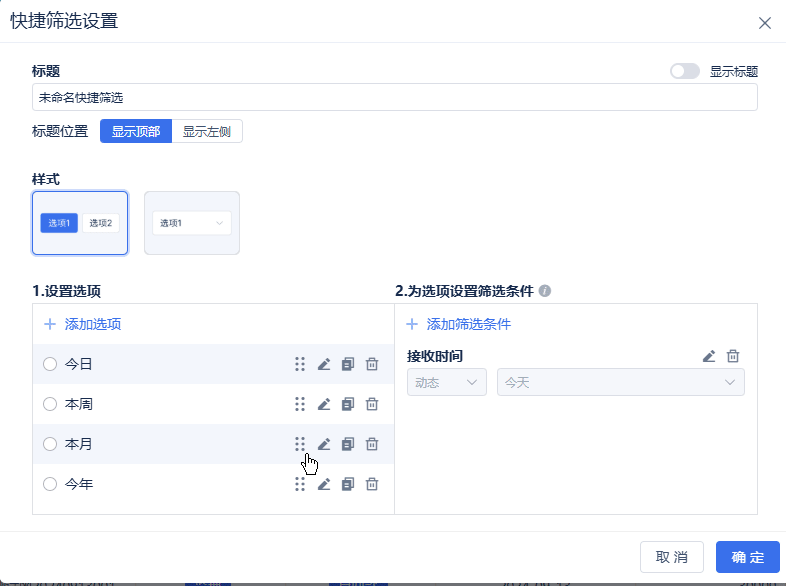Select the dropdown style thumbnail
This screenshot has width=786, height=586.
click(192, 223)
